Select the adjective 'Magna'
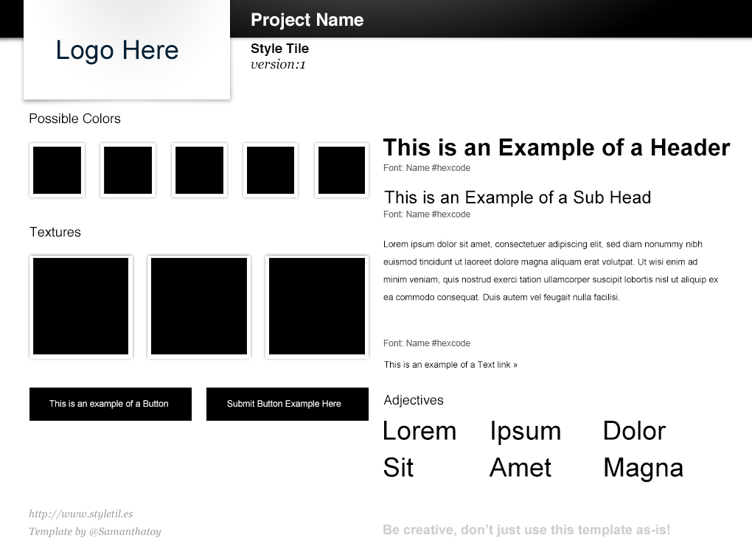752x560 pixels. (x=643, y=469)
